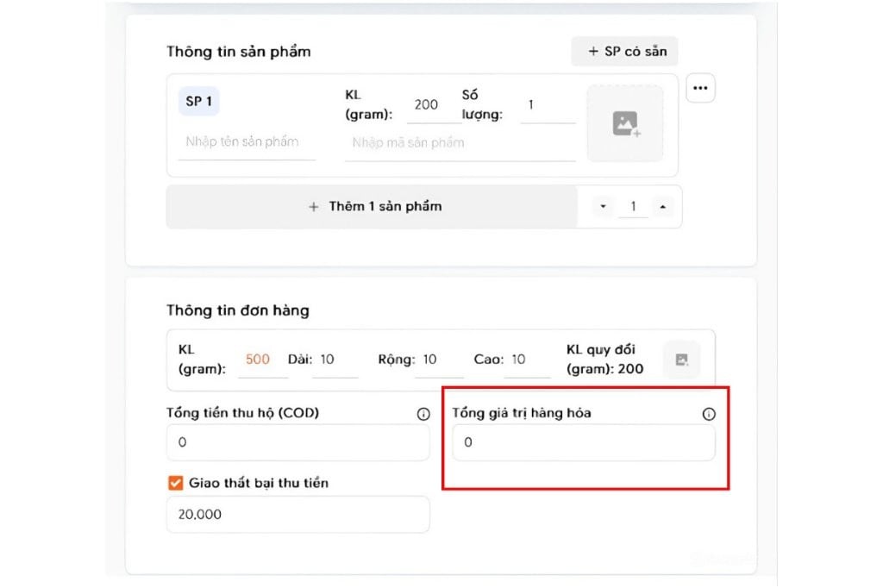The height and width of the screenshot is (588, 883).
Task: Click the product KL (gram) field showing 200
Action: click(434, 105)
